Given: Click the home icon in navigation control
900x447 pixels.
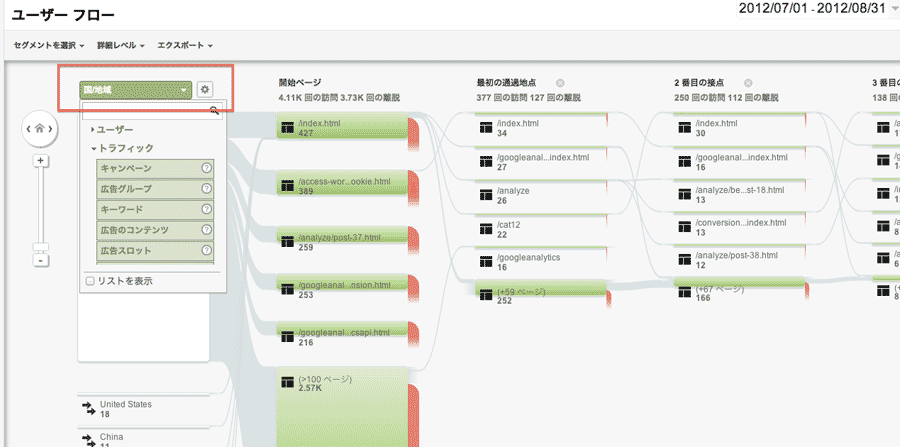Looking at the screenshot, I should 40,128.
